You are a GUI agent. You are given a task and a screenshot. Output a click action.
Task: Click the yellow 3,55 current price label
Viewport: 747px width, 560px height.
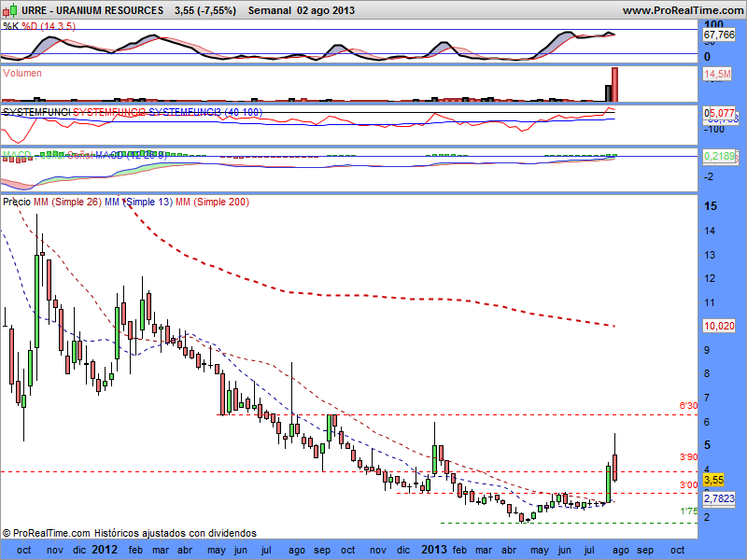[x=713, y=480]
